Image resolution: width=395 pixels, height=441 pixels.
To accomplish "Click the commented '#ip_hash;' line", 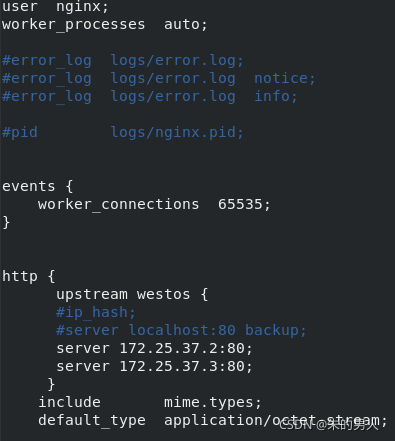I will click(95, 312).
